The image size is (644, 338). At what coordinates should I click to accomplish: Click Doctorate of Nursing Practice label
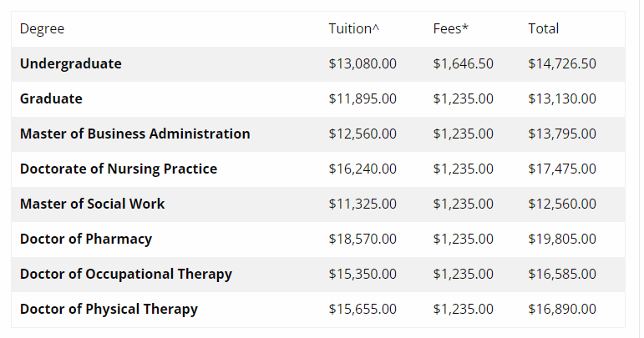(x=119, y=169)
